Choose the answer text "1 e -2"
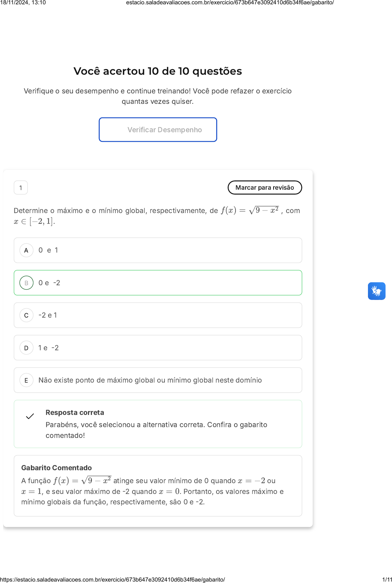Screen dimensions: 392x583 48,348
